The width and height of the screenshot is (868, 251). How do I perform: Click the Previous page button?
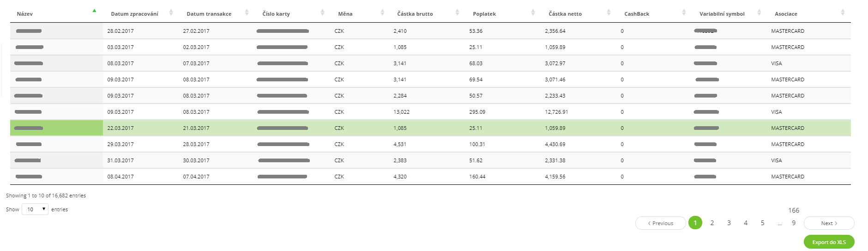click(x=660, y=223)
